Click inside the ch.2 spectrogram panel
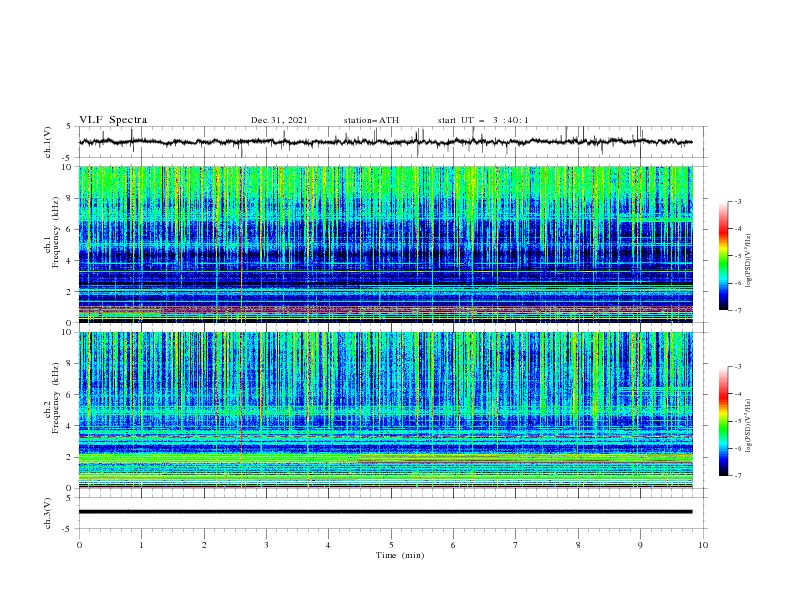 click(385, 410)
